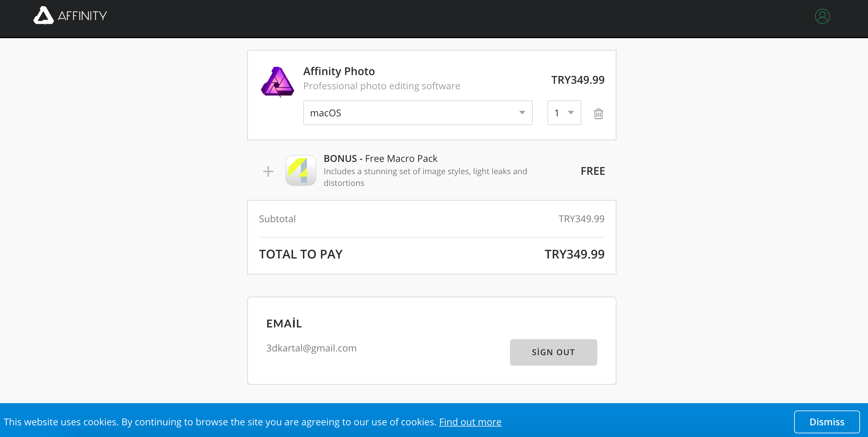Image resolution: width=868 pixels, height=437 pixels.
Task: Click the Subtotal label
Action: [277, 219]
